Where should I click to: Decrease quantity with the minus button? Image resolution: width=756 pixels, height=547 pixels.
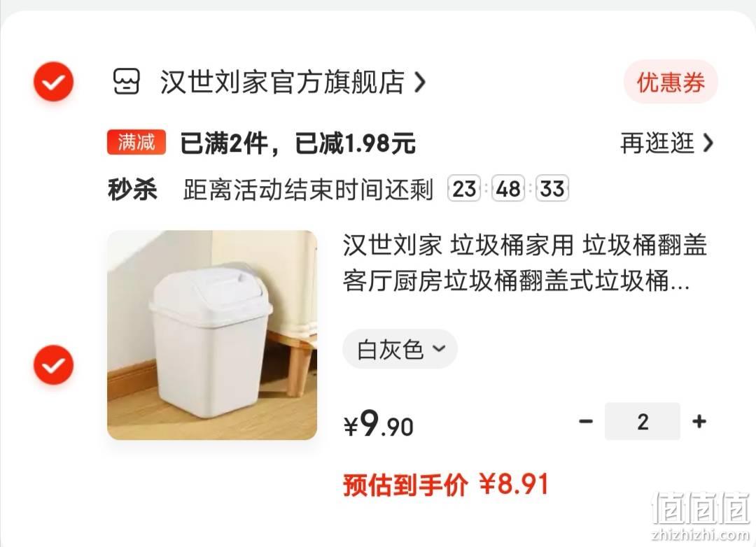(x=586, y=422)
